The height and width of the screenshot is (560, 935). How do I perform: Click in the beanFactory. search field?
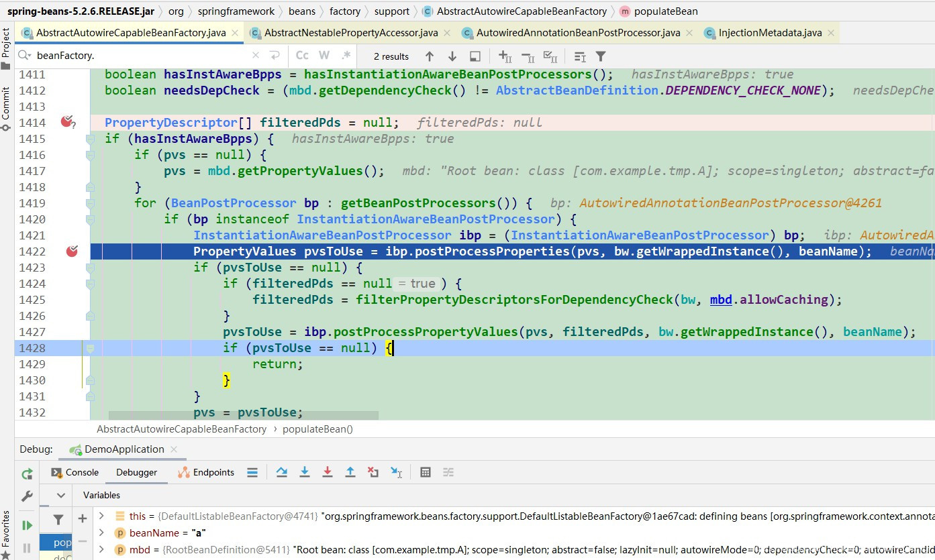[141, 56]
